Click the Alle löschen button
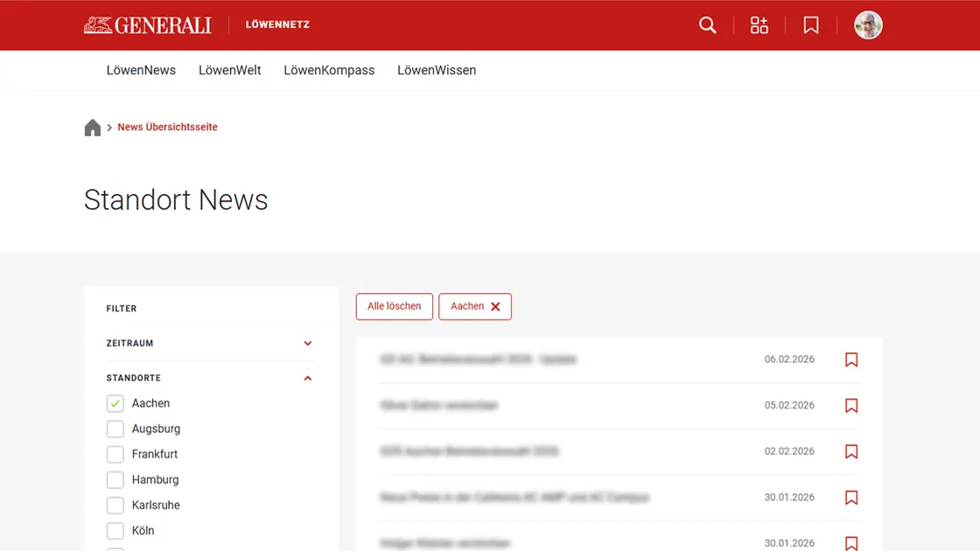 pyautogui.click(x=394, y=306)
